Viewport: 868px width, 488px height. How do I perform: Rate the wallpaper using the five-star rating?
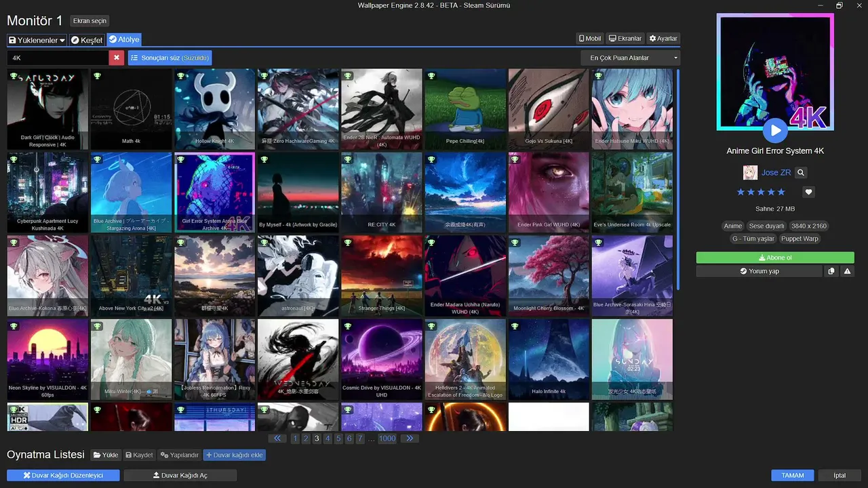coord(761,192)
